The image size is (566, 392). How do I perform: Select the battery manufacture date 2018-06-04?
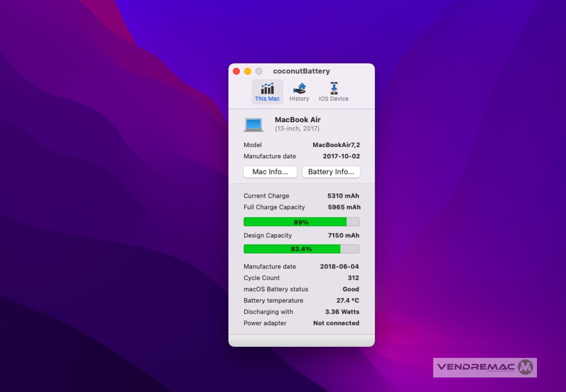coord(339,266)
